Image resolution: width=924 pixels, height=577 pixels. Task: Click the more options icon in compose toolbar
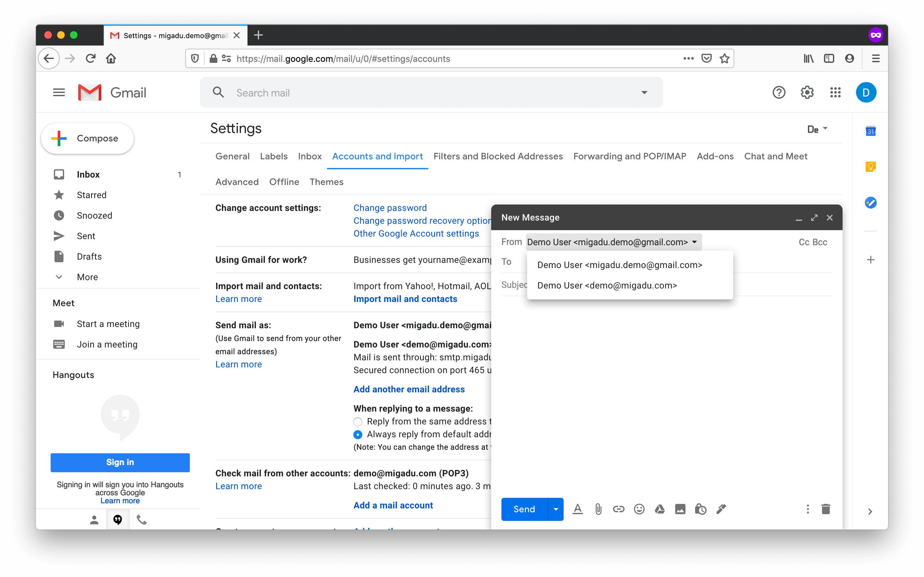click(x=808, y=509)
